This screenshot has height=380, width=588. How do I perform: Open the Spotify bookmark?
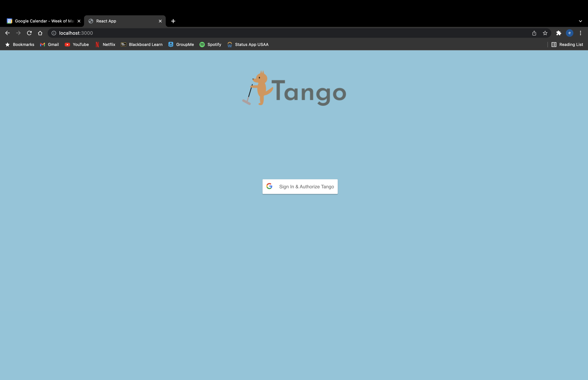[x=210, y=45]
